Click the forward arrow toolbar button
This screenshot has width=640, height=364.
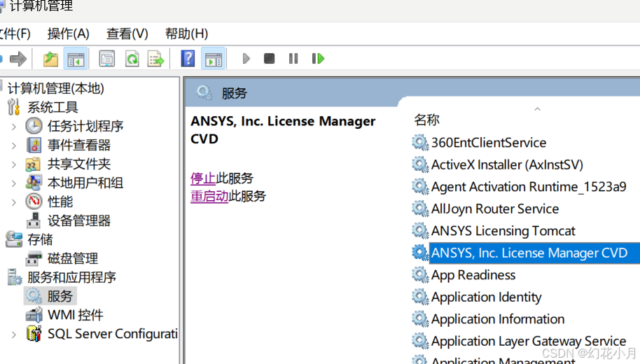pos(18,59)
